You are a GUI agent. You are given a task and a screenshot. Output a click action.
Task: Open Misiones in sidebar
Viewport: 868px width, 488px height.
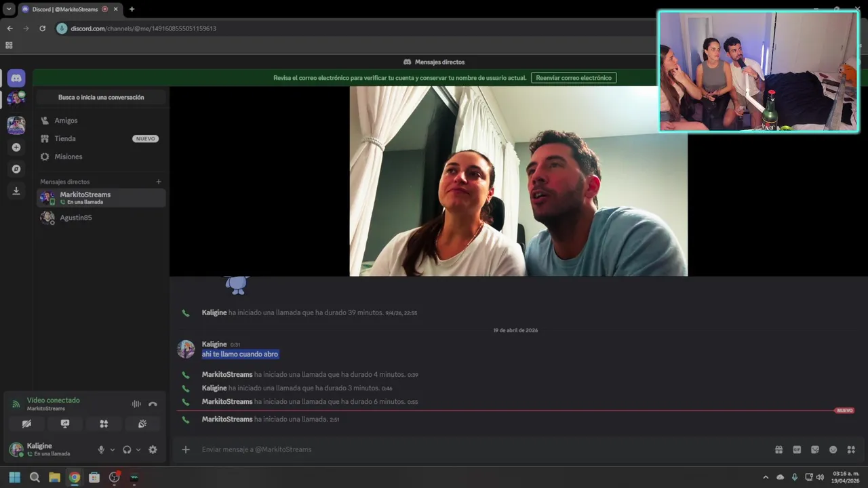[101, 157]
